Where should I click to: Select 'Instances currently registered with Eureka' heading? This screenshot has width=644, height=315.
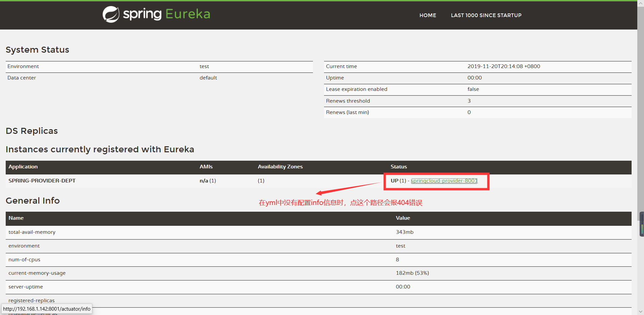100,149
